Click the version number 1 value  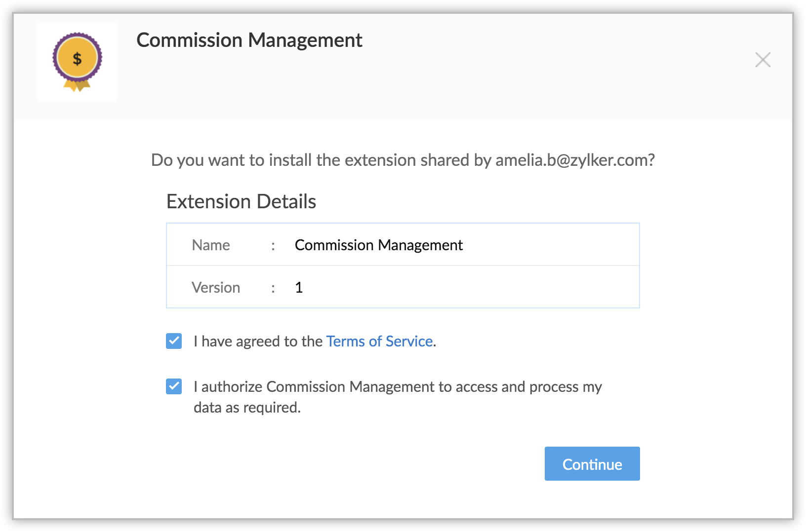(299, 288)
